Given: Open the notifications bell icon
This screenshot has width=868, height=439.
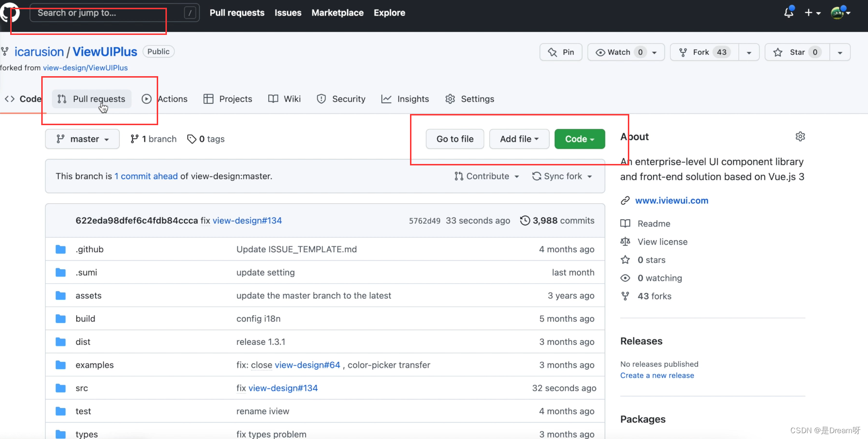Looking at the screenshot, I should coord(789,13).
